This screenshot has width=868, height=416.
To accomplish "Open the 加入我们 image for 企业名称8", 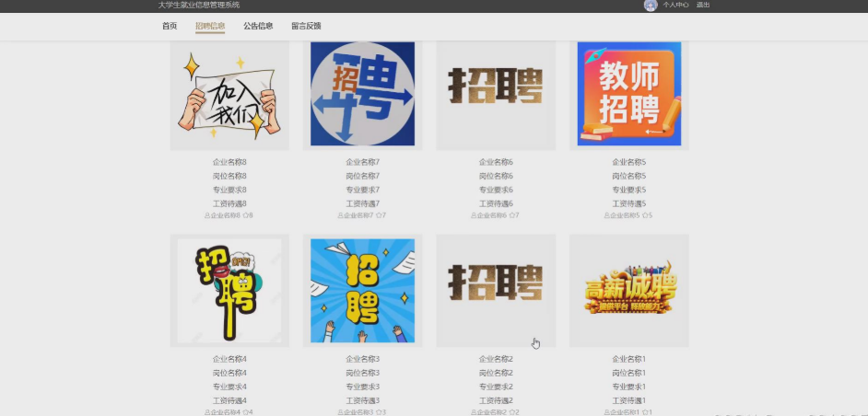I will 229,94.
